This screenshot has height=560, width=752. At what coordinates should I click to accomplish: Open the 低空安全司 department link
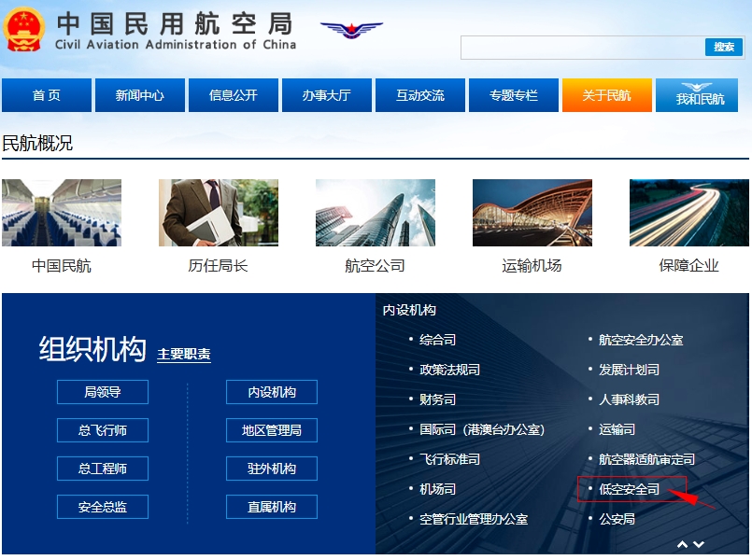(x=630, y=489)
